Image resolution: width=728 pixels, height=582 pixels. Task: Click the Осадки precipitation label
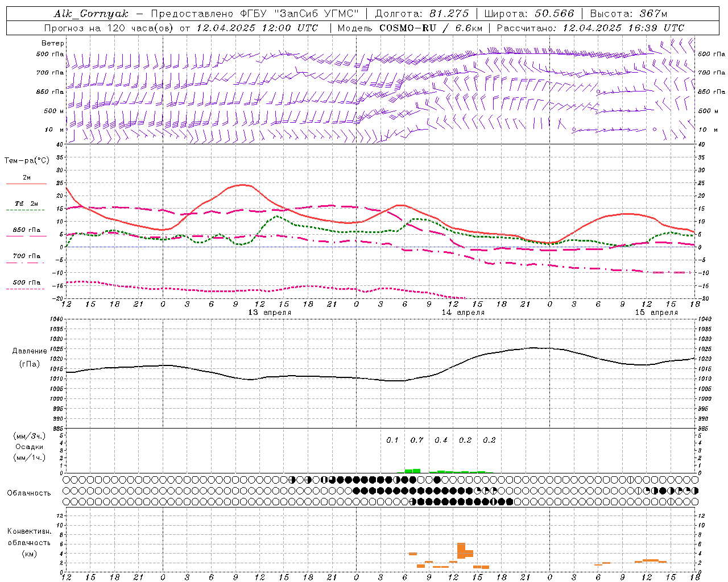[30, 447]
